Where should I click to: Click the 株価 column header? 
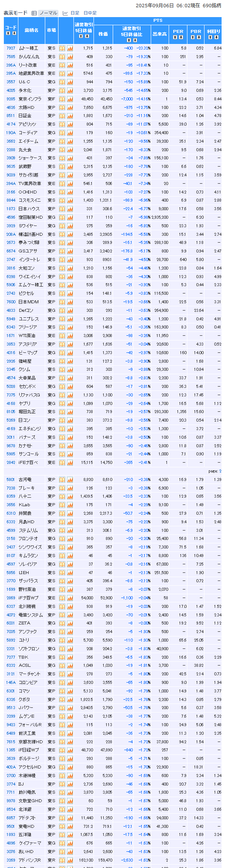pos(103,34)
